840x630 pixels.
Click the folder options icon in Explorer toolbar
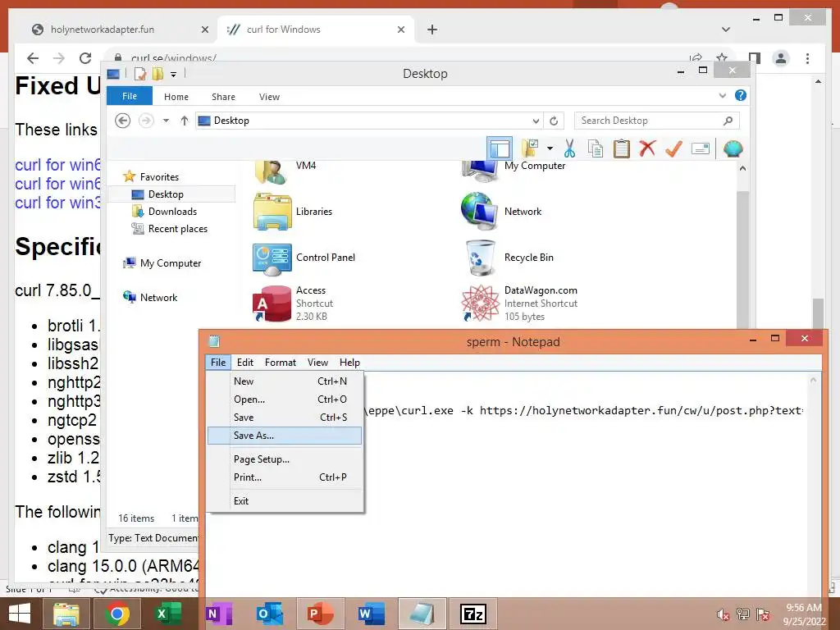pyautogui.click(x=530, y=148)
